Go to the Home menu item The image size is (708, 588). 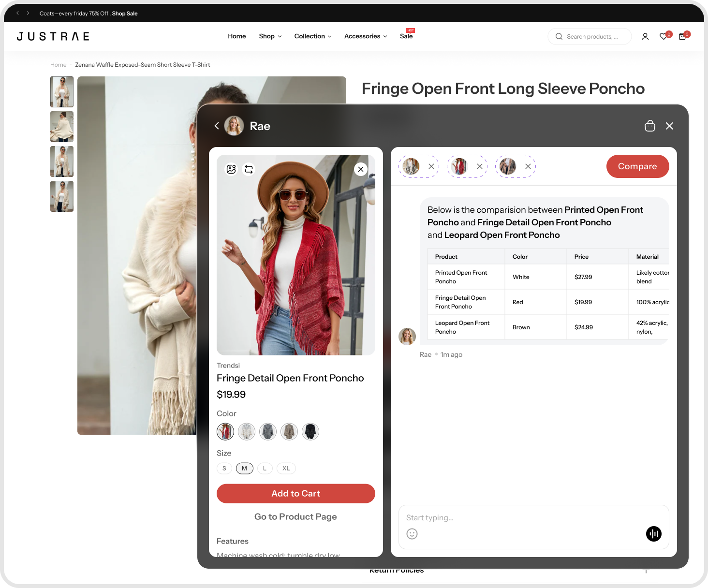(236, 36)
